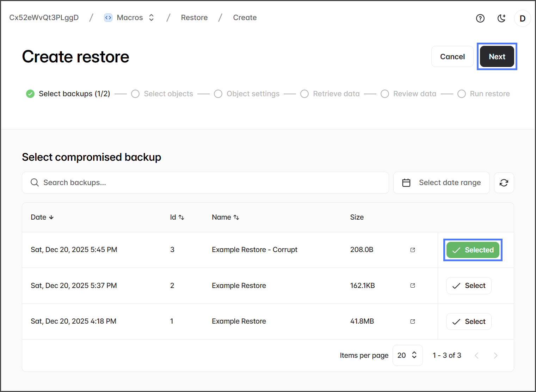Open backup 1 external link icon
This screenshot has width=536, height=392.
(413, 321)
